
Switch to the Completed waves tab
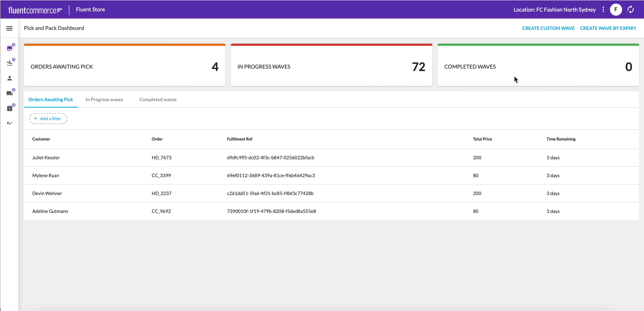point(158,100)
